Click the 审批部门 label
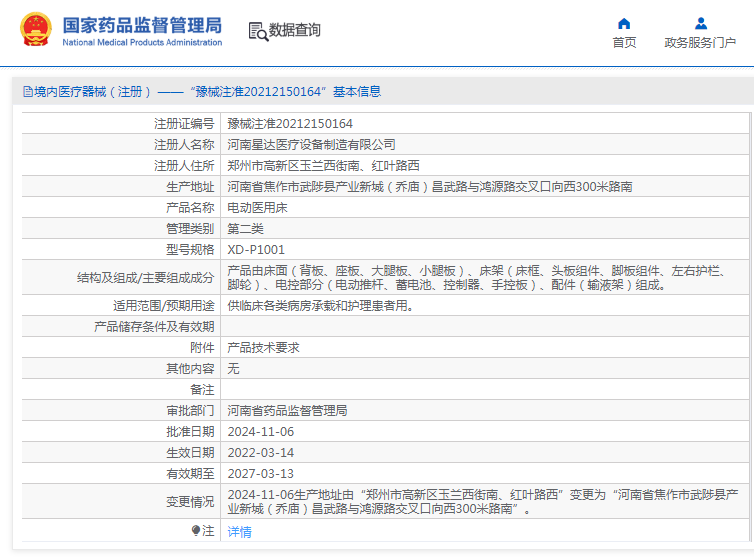 [x=190, y=410]
